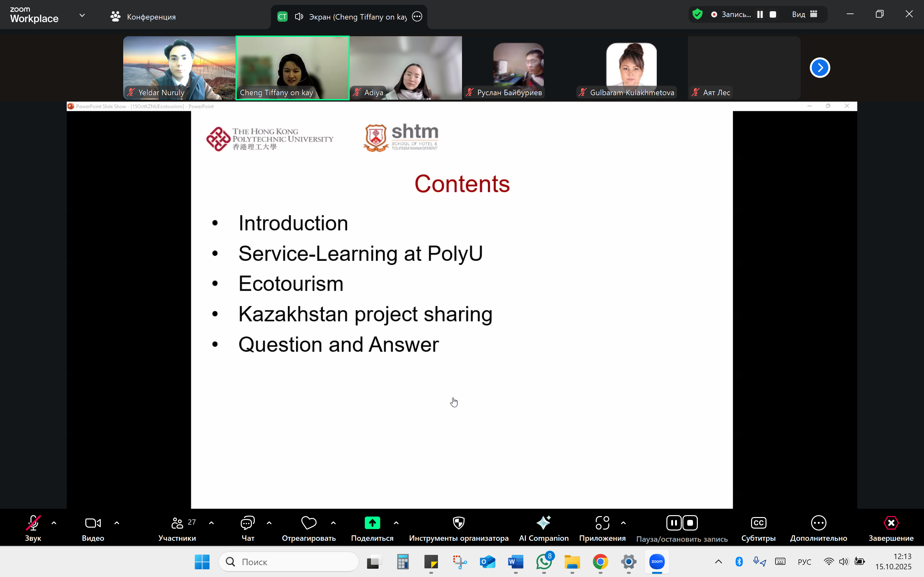This screenshot has height=577, width=924.
Task: Open the Additional options ellipsis
Action: point(818,523)
